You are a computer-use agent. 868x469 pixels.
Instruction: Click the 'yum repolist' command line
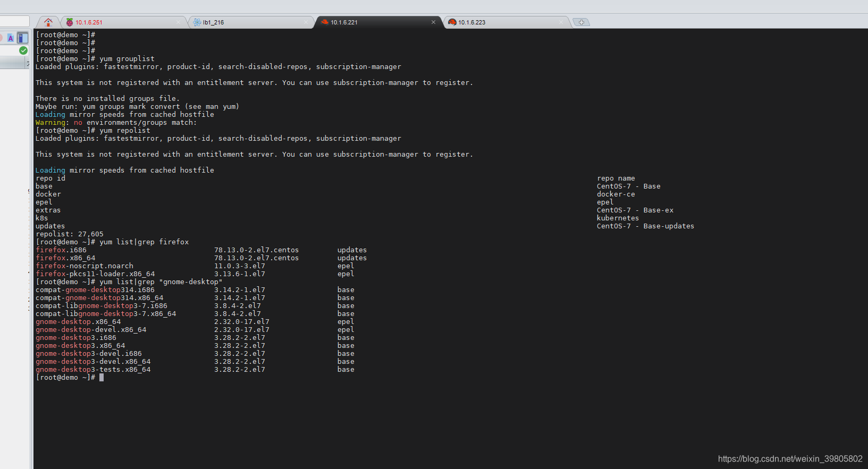[x=93, y=131]
